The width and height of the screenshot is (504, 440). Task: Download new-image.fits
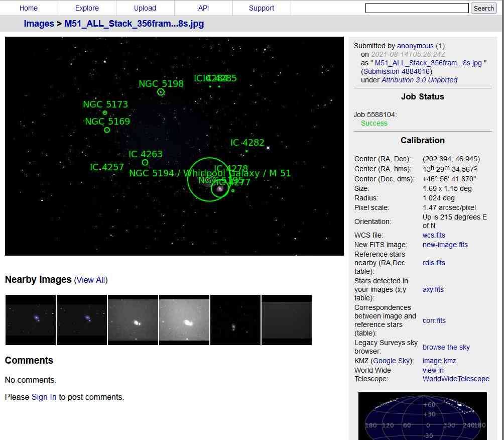445,245
